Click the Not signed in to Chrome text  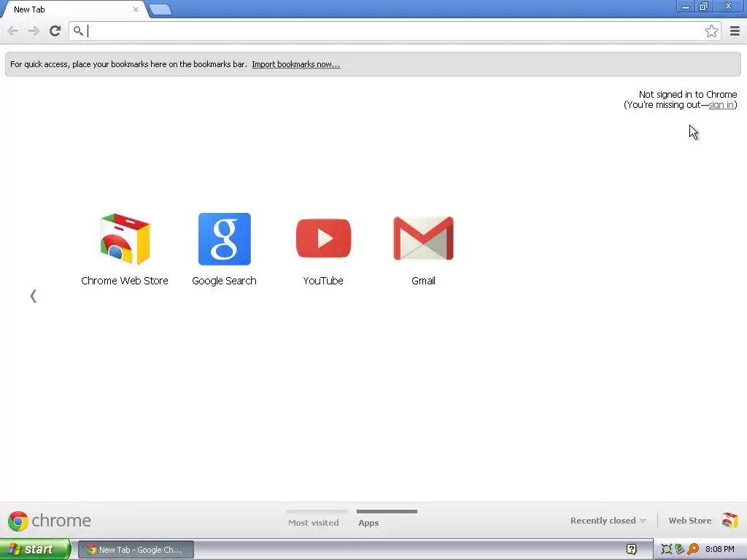click(x=687, y=94)
